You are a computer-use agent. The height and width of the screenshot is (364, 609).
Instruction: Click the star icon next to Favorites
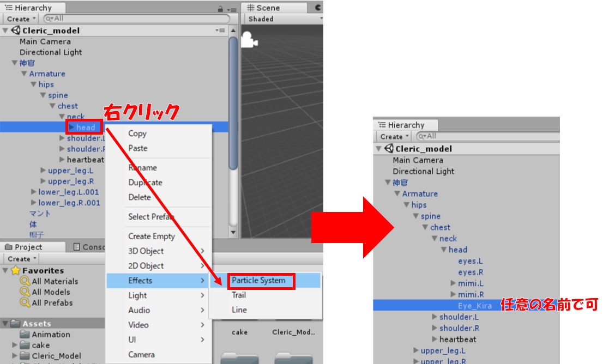[16, 270]
